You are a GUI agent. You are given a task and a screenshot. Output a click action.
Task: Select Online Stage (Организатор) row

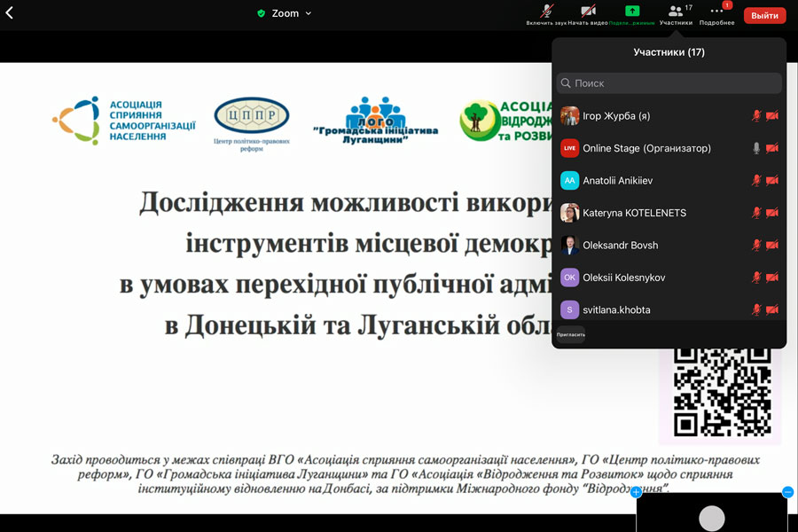[669, 148]
